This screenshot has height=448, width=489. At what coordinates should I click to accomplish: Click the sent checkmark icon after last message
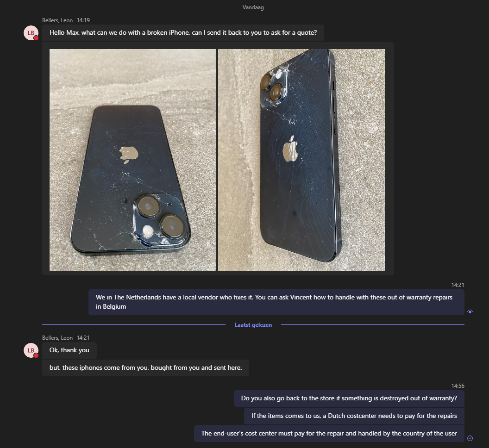click(470, 438)
